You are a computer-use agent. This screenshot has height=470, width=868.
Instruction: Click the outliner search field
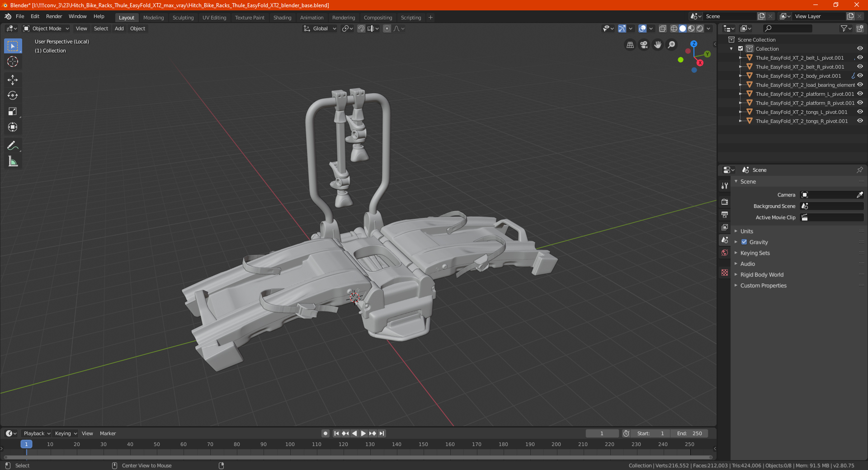[787, 28]
